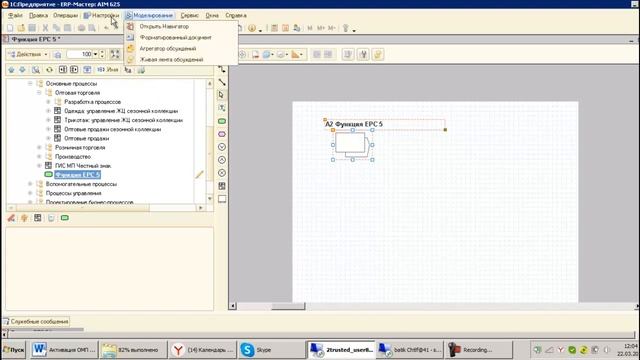The image size is (640, 360).
Task: Click green function icon below tree panel
Action: pos(64,218)
